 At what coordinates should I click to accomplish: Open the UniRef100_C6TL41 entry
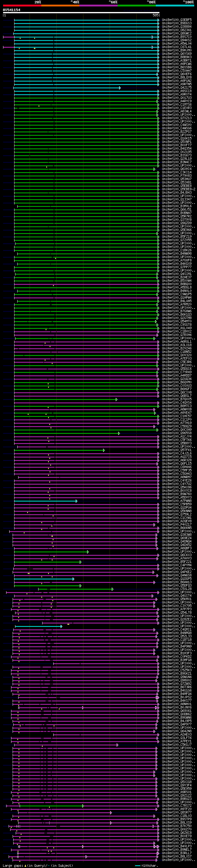pyautogui.click(x=177, y=47)
